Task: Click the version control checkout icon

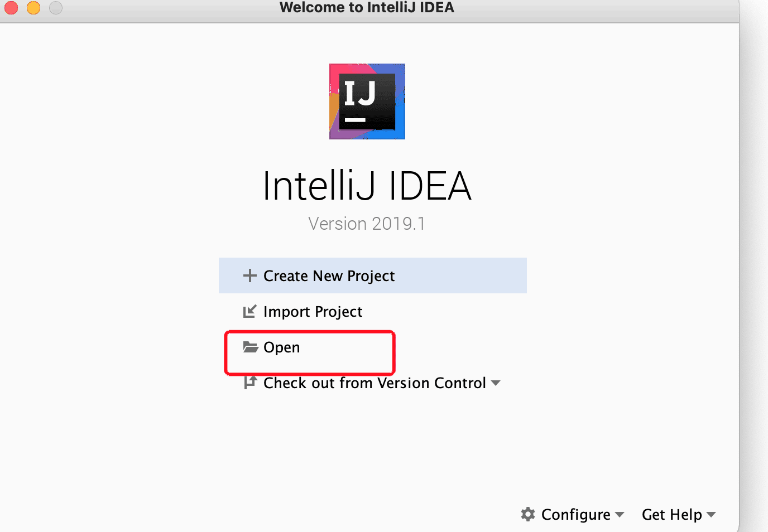Action: pyautogui.click(x=250, y=383)
